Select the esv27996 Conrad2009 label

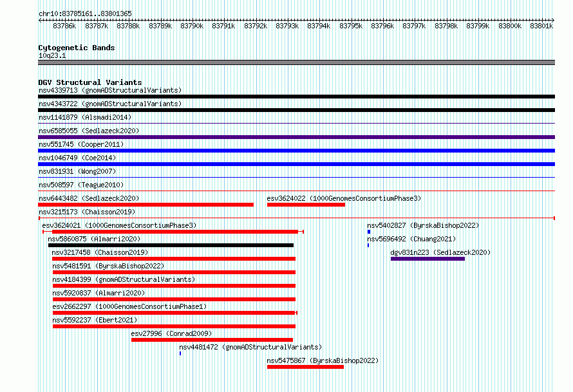[x=171, y=333]
